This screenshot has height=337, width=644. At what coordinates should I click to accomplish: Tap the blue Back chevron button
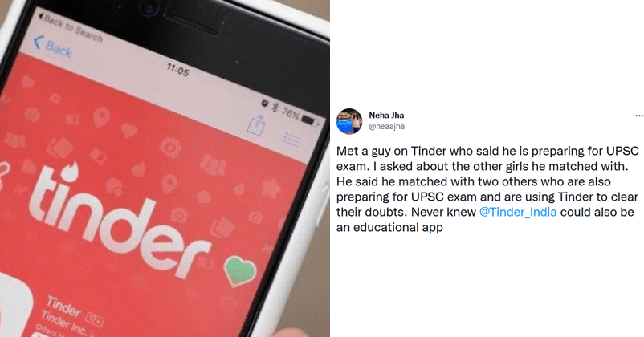tap(52, 47)
